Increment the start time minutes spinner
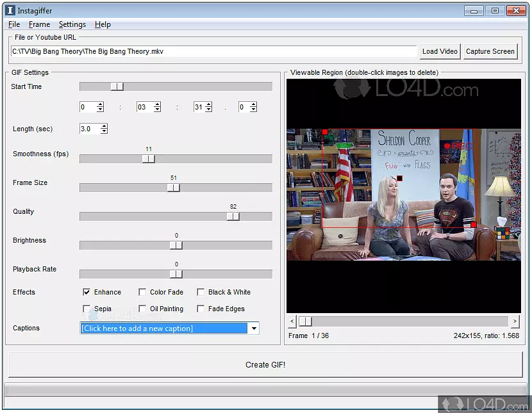This screenshot has width=532, height=413. click(158, 105)
